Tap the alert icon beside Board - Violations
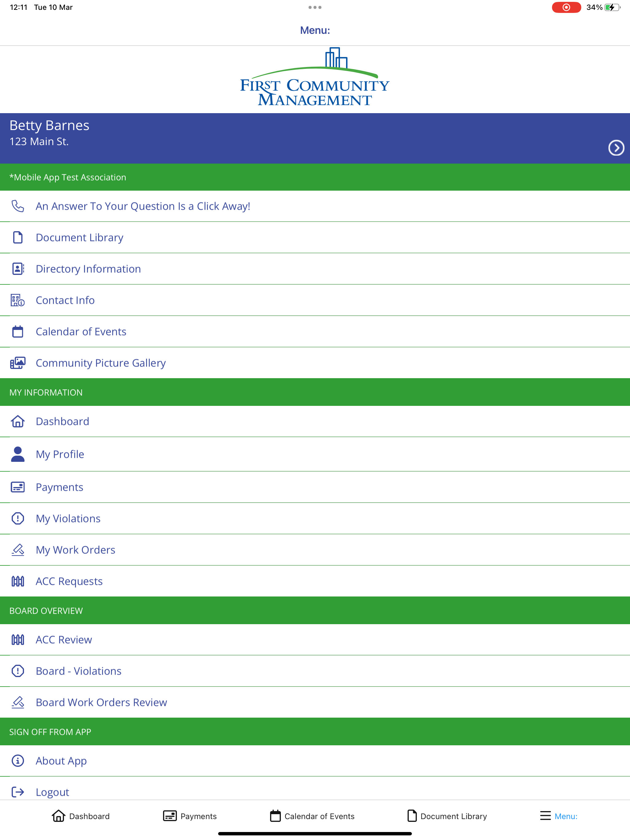The height and width of the screenshot is (840, 630). [x=18, y=671]
